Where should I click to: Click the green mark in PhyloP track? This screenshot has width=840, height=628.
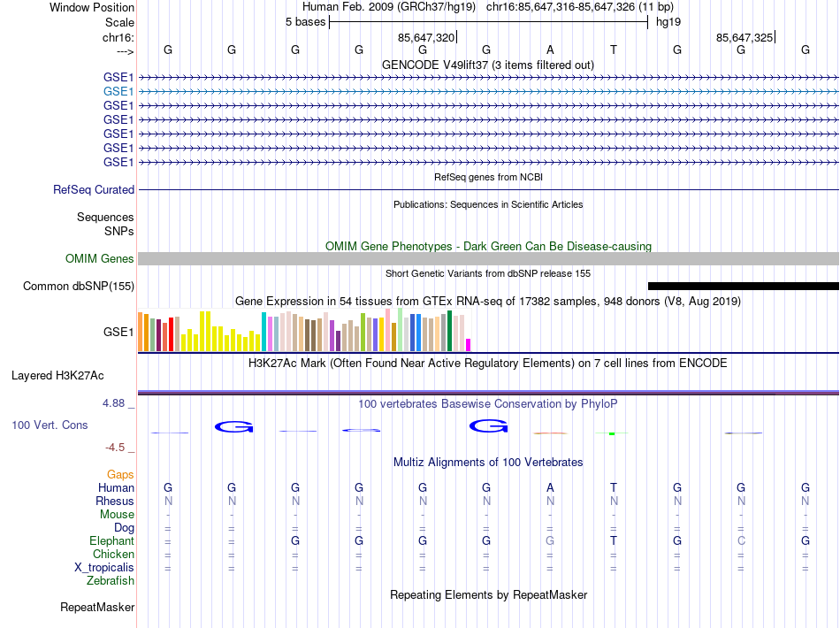pyautogui.click(x=612, y=433)
